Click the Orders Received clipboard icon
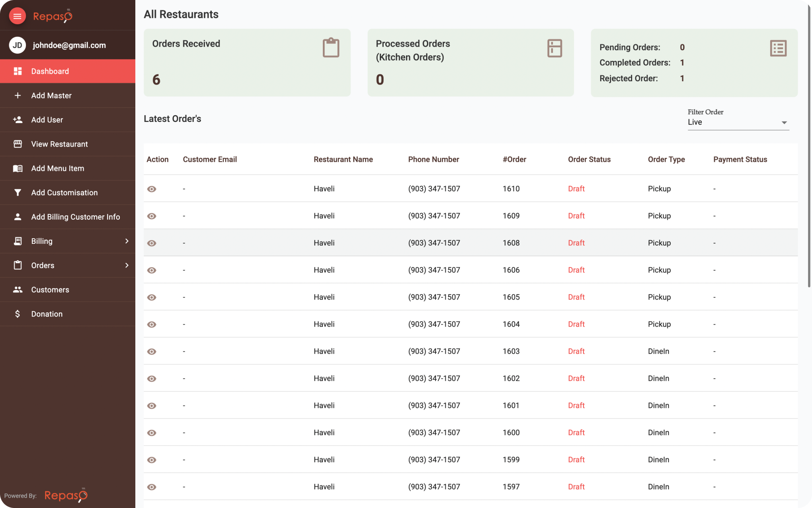 click(331, 48)
